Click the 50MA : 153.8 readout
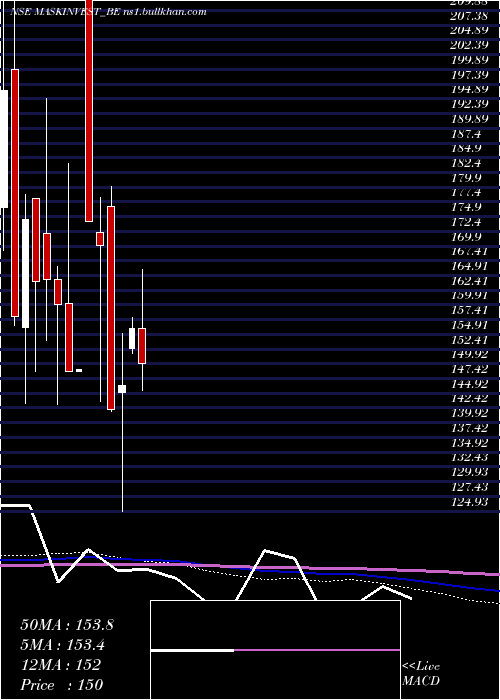Image resolution: width=500 pixels, height=700 pixels. pos(67,625)
